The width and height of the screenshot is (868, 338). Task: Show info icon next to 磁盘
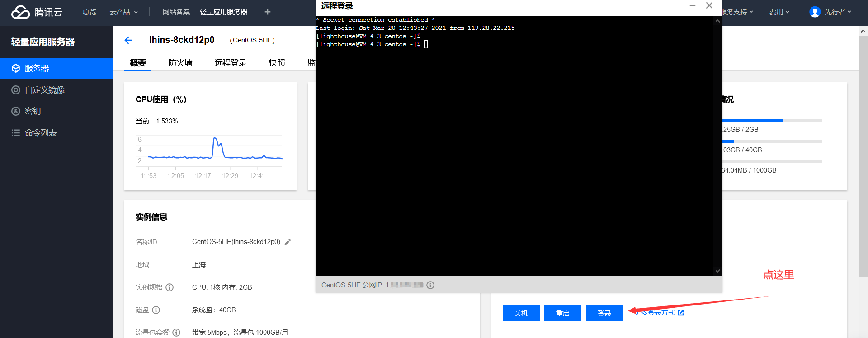pos(156,310)
